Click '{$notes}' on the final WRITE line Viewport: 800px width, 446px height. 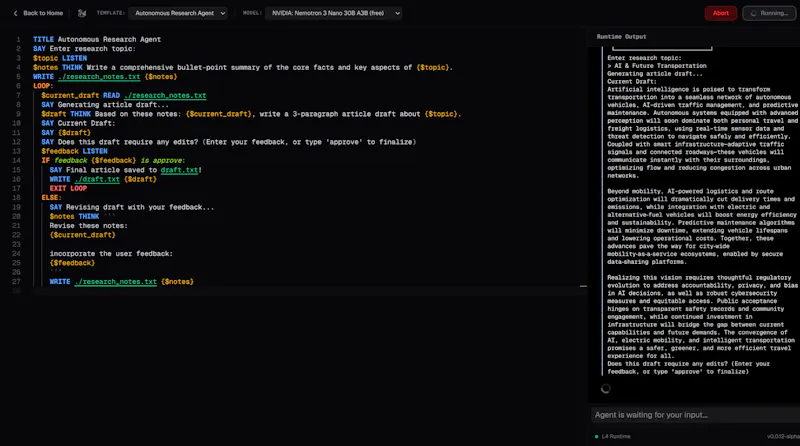[177, 282]
